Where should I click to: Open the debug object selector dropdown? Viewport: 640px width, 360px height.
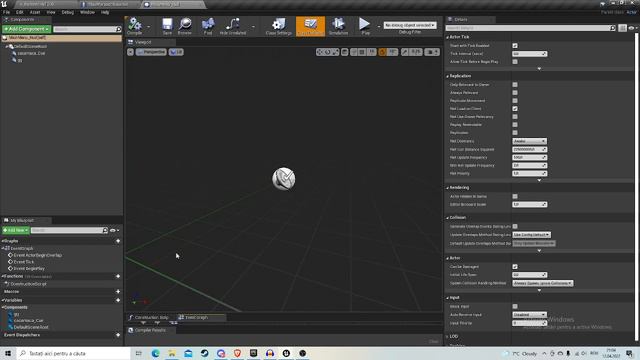[410, 25]
